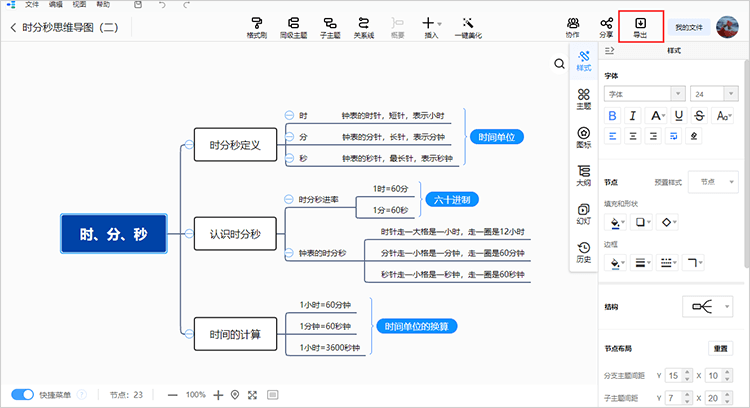This screenshot has width=750, height=408.
Task: Open the fill color picker
Action: click(x=618, y=222)
